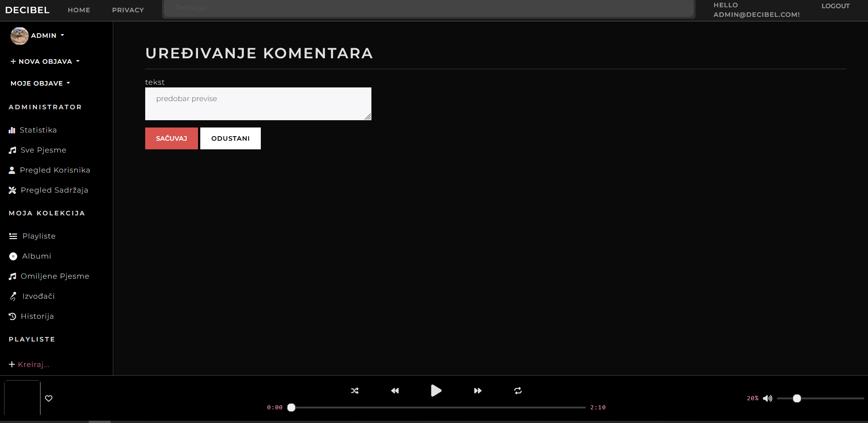Click the 2:10 track duration label
The image size is (868, 423).
point(598,408)
